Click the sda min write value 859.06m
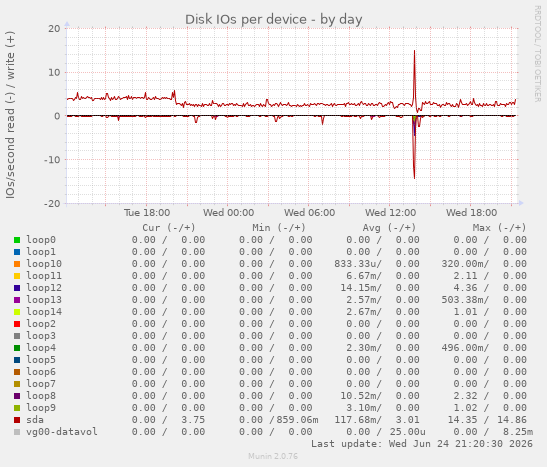Viewport: 547px width, 467px height. pyautogui.click(x=297, y=420)
